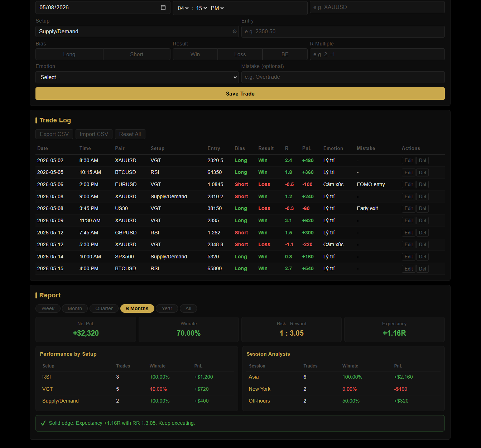Edit the 2026-05-06 EURUSD trade

coord(409,185)
